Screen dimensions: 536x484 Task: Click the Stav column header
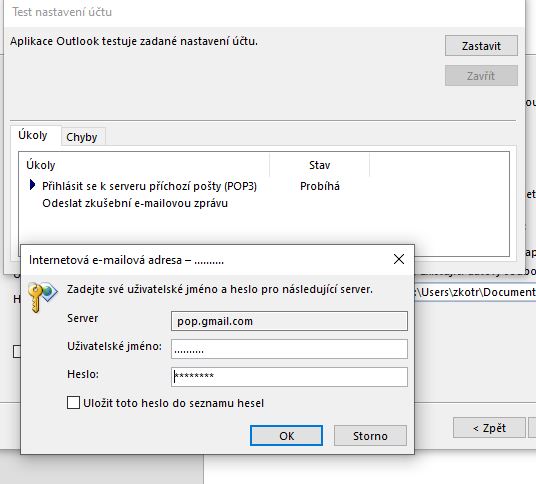click(320, 165)
